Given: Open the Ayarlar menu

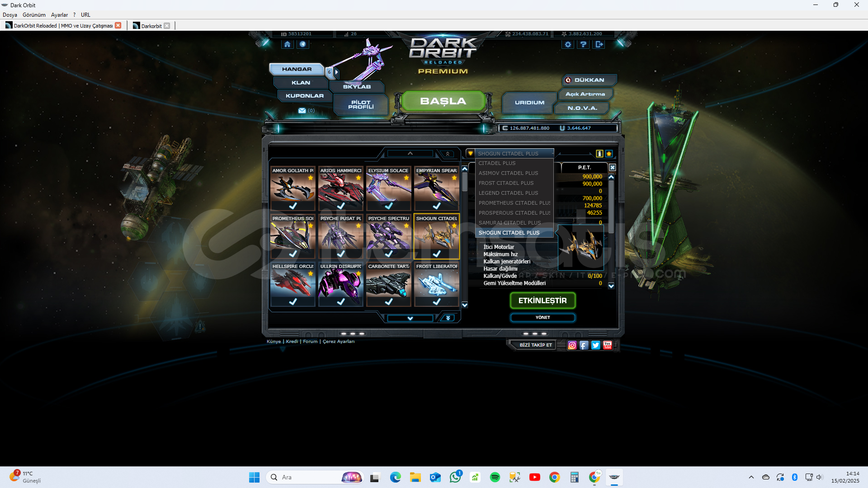Looking at the screenshot, I should pos(59,15).
